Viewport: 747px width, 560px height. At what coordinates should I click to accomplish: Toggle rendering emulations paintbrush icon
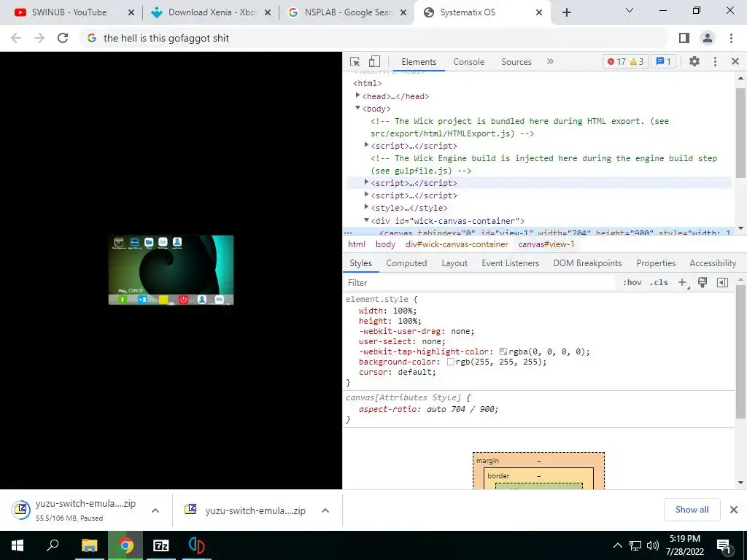click(703, 282)
